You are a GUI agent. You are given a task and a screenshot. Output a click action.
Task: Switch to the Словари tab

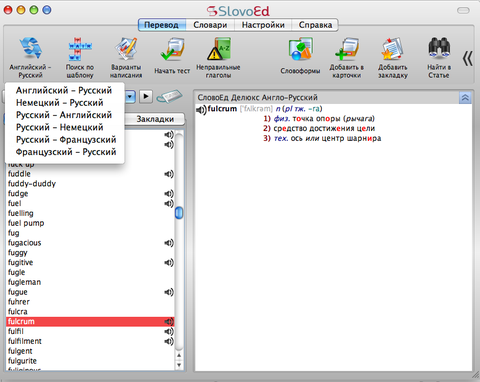coord(210,25)
